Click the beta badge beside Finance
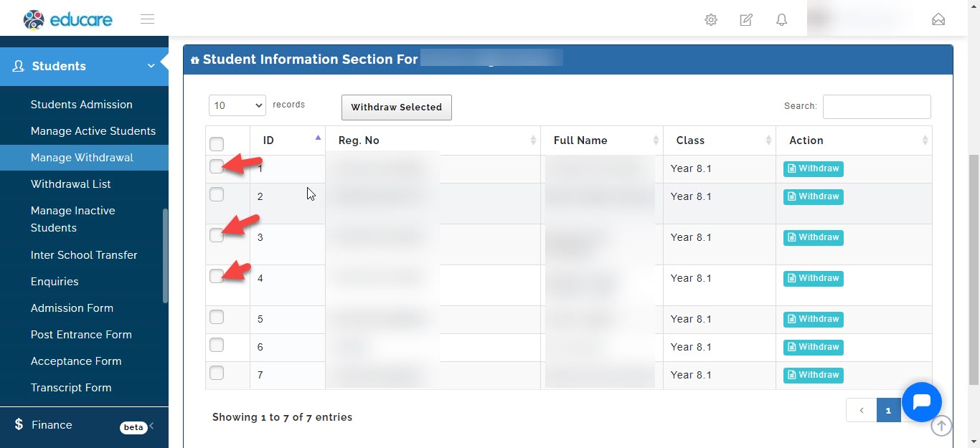 coord(133,427)
